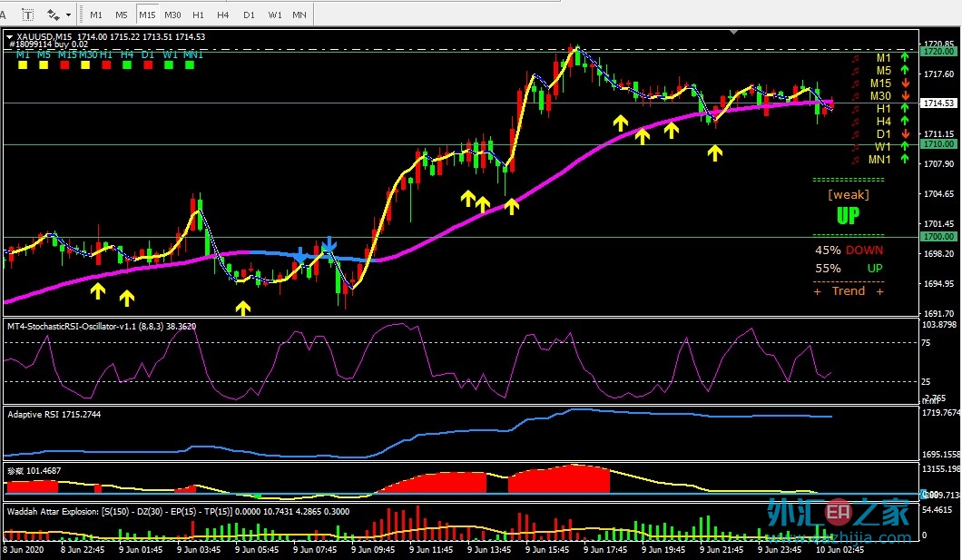Click the 1707.90 price axis value
Image resolution: width=962 pixels, height=560 pixels.
(939, 163)
